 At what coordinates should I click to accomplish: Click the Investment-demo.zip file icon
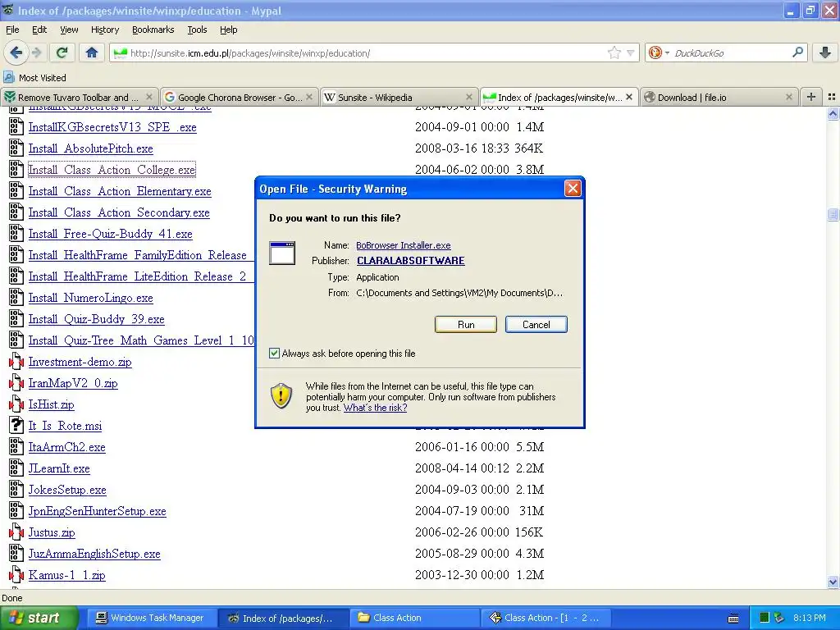click(16, 362)
